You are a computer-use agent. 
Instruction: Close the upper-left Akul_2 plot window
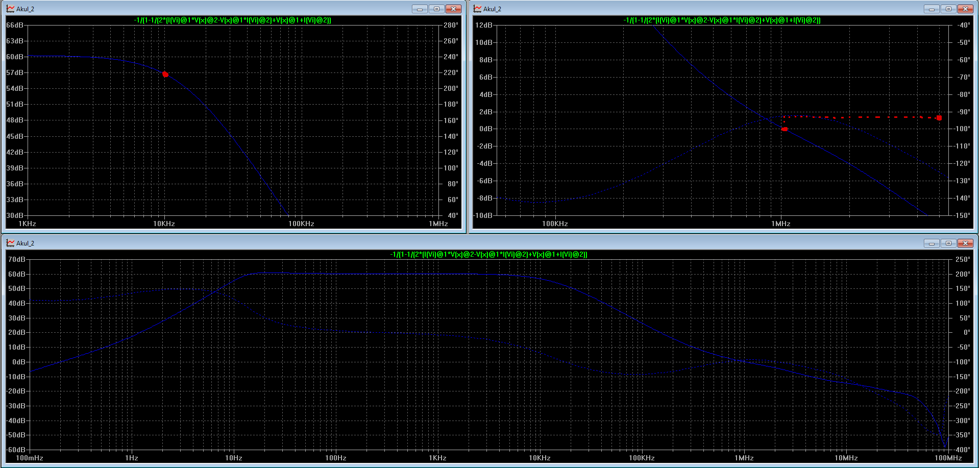click(454, 9)
